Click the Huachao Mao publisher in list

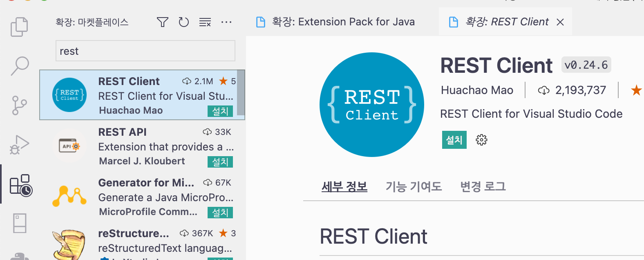(x=131, y=110)
